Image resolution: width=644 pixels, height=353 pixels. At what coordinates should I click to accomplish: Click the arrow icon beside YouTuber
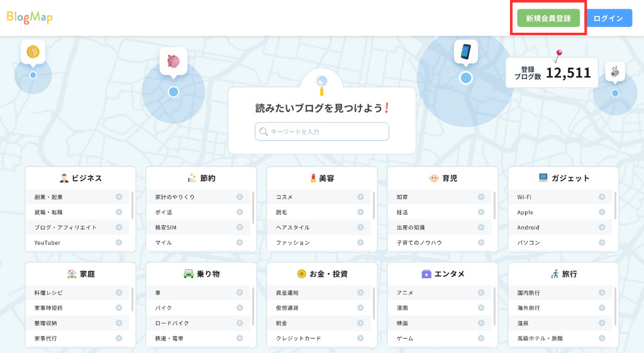[119, 242]
